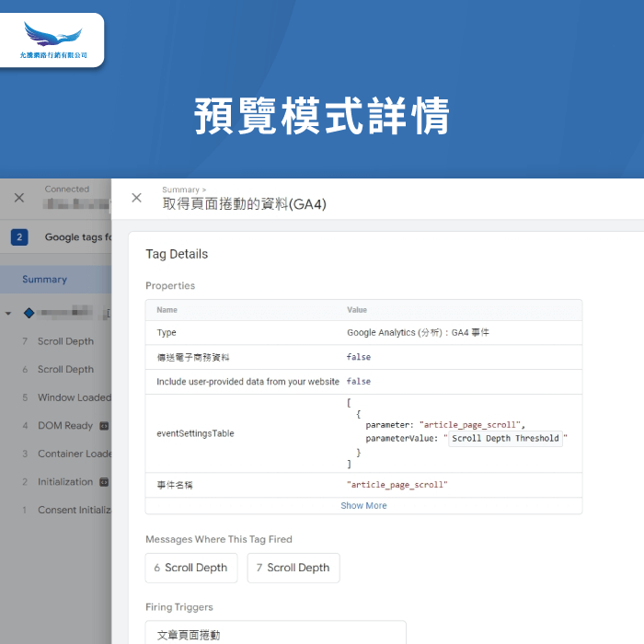The height and width of the screenshot is (644, 644).
Task: Select event 6 Scroll Depth in sidebar list
Action: point(64,370)
